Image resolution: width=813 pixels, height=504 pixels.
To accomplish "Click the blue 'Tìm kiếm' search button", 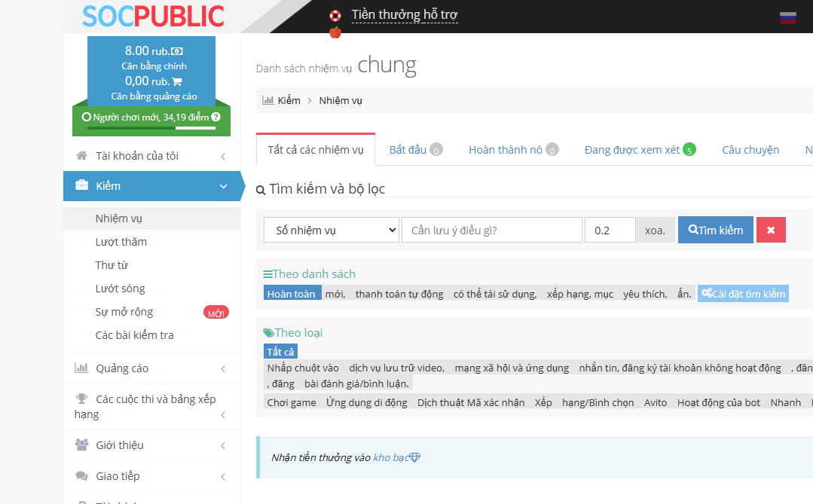I will [715, 231].
